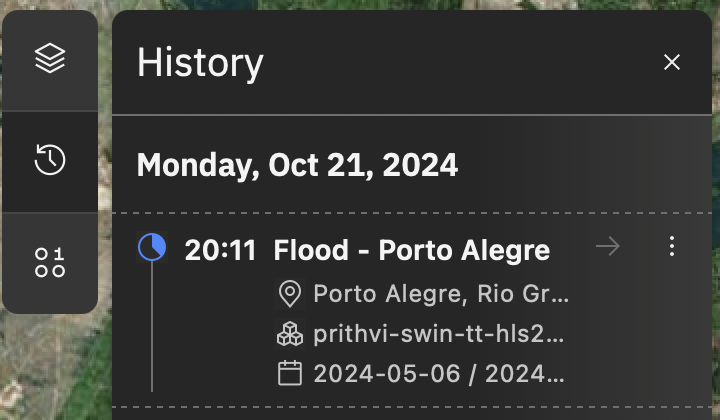This screenshot has width=720, height=420.
Task: Click the arrow to load Flood entry
Action: [608, 246]
